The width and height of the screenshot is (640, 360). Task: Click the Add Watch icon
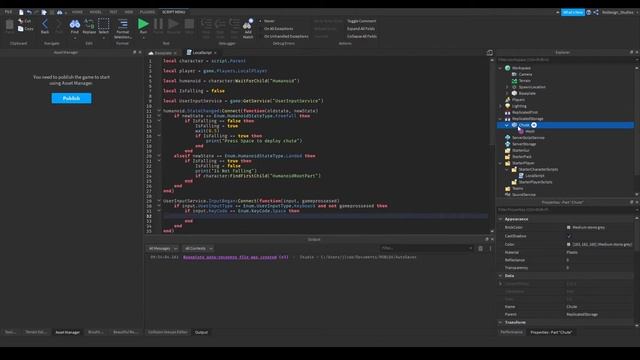[x=248, y=24]
